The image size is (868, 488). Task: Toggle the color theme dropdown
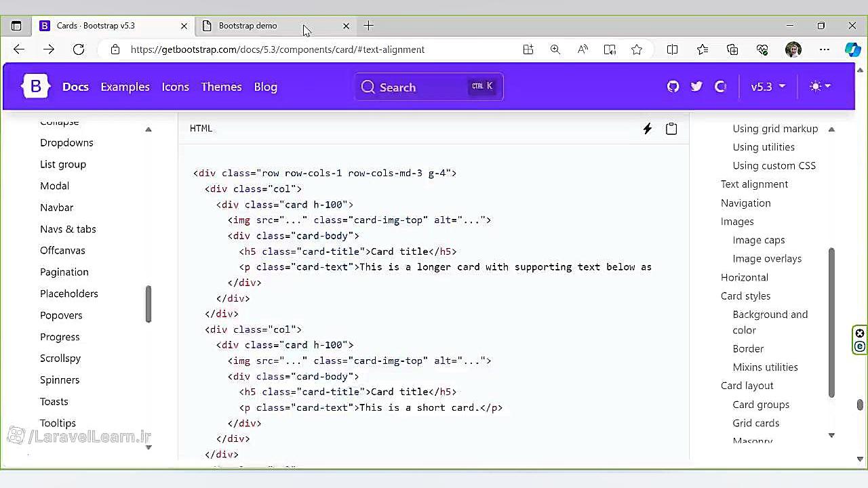click(x=820, y=87)
